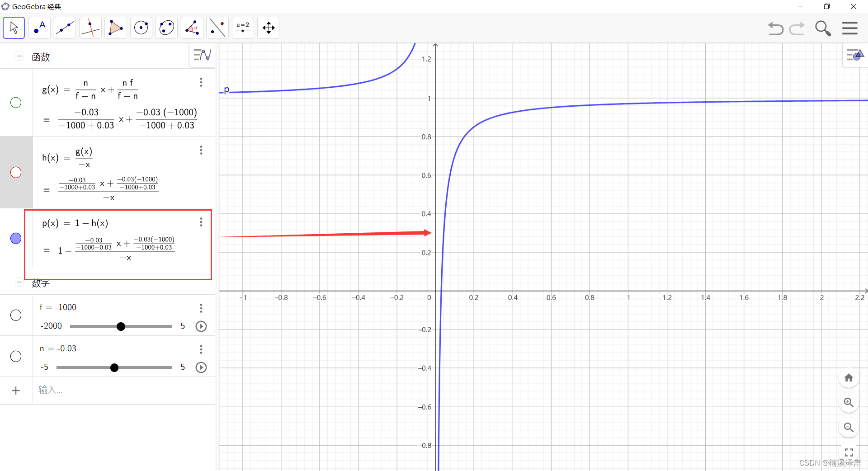Click the Undo arrow
The width and height of the screenshot is (868, 471).
776,28
